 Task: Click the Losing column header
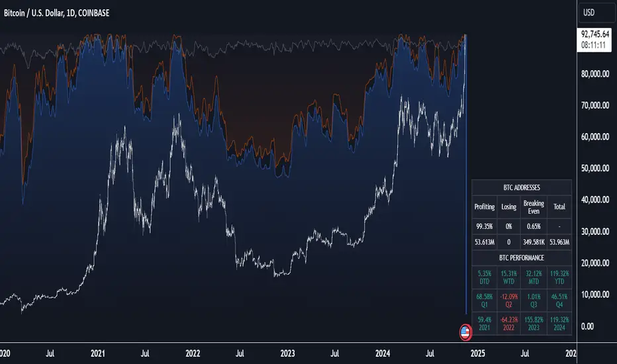[x=509, y=207]
